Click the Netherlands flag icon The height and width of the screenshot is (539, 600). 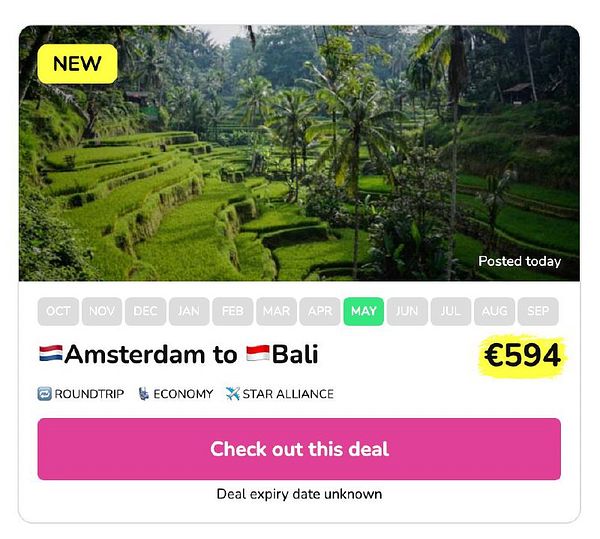point(51,353)
